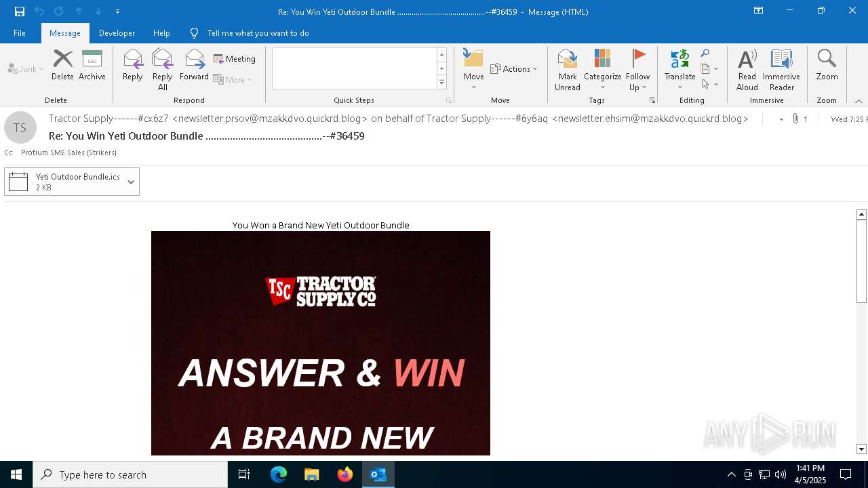The image size is (868, 488).
Task: Archive the message
Action: click(92, 66)
